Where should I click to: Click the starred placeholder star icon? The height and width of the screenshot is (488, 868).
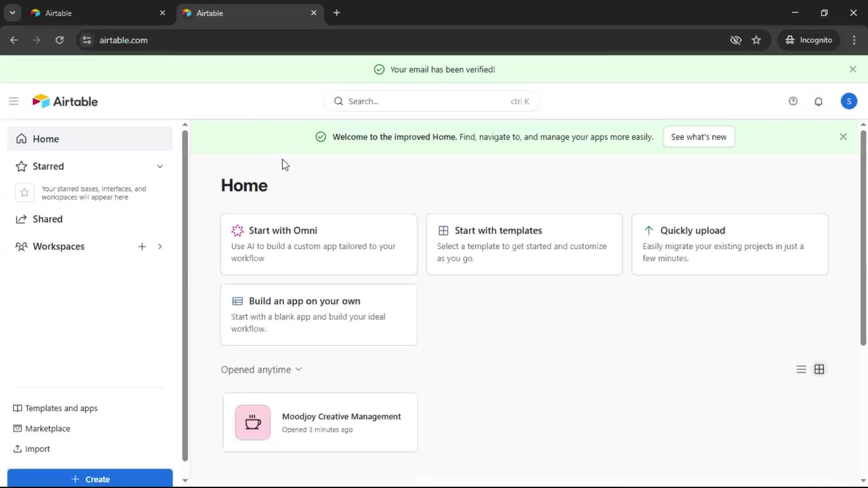[24, 192]
